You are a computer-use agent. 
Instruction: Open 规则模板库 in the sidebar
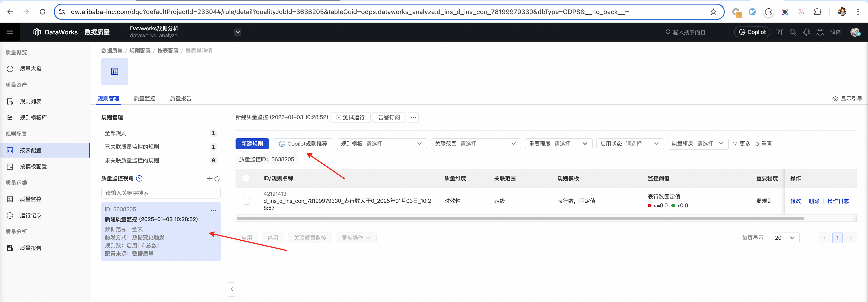coord(33,118)
